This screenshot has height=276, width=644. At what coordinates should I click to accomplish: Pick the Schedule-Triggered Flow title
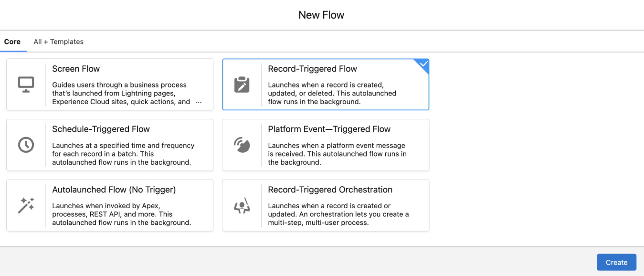tap(101, 129)
